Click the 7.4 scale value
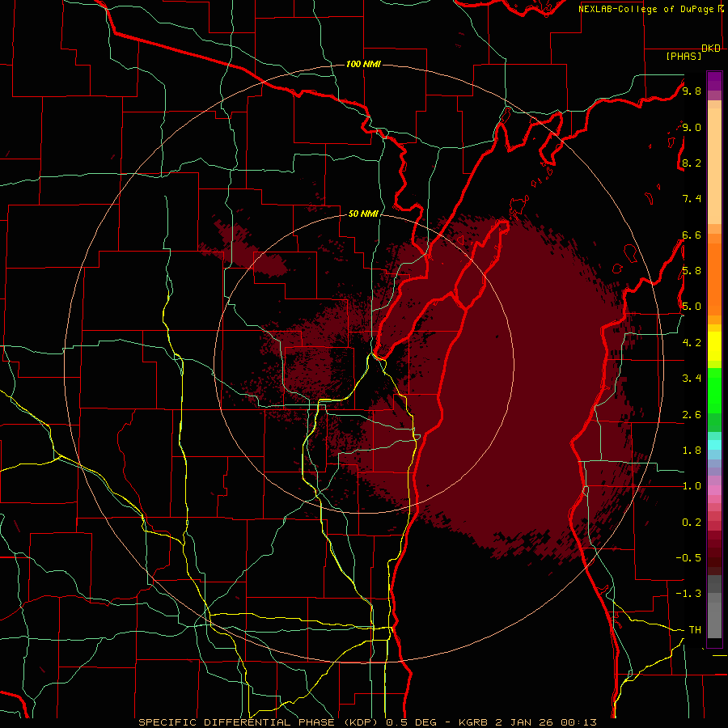 (692, 199)
